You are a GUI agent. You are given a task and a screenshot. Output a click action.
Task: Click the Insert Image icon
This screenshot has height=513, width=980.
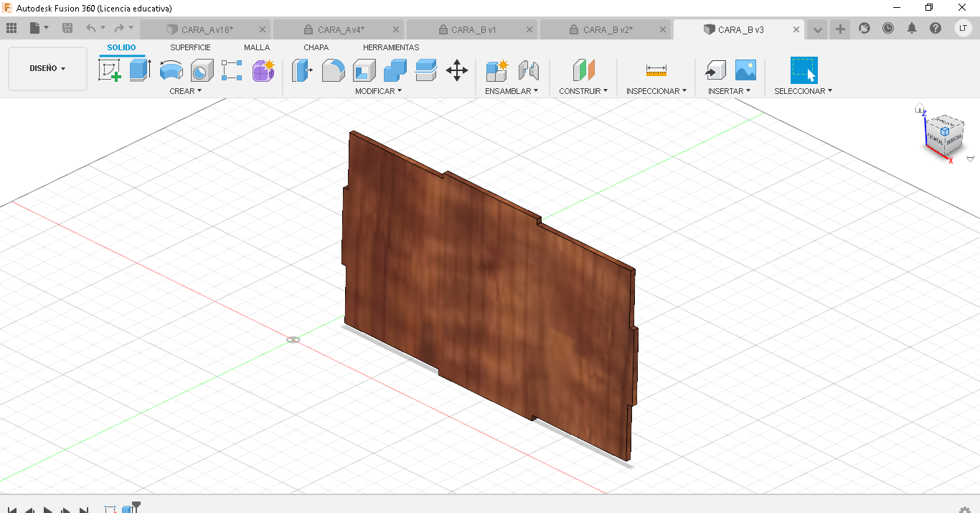tap(745, 70)
